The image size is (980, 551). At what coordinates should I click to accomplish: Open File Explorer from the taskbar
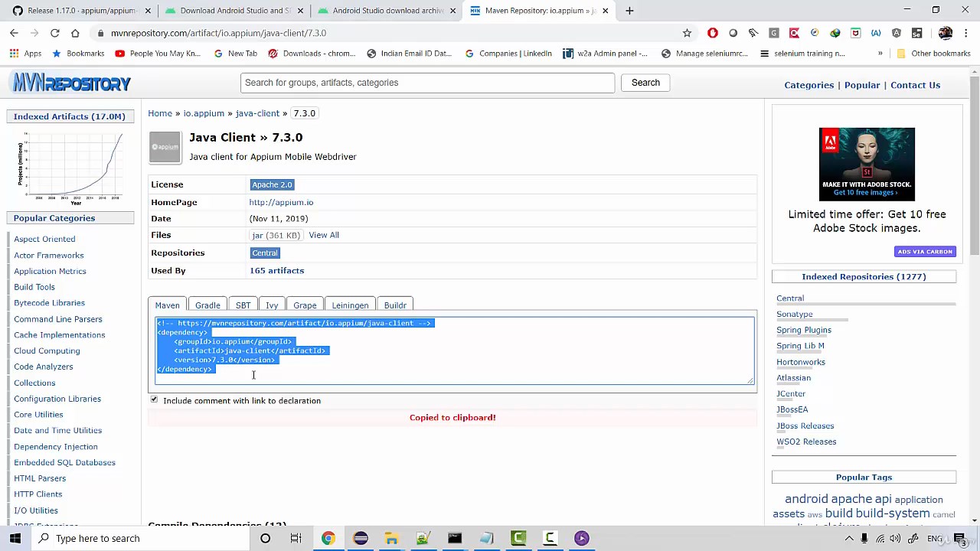point(391,538)
